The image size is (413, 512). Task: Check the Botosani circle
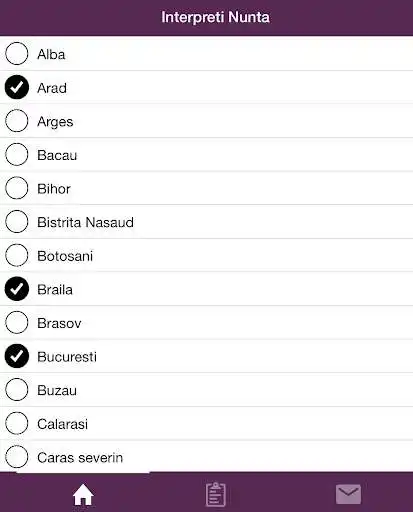pyautogui.click(x=17, y=255)
